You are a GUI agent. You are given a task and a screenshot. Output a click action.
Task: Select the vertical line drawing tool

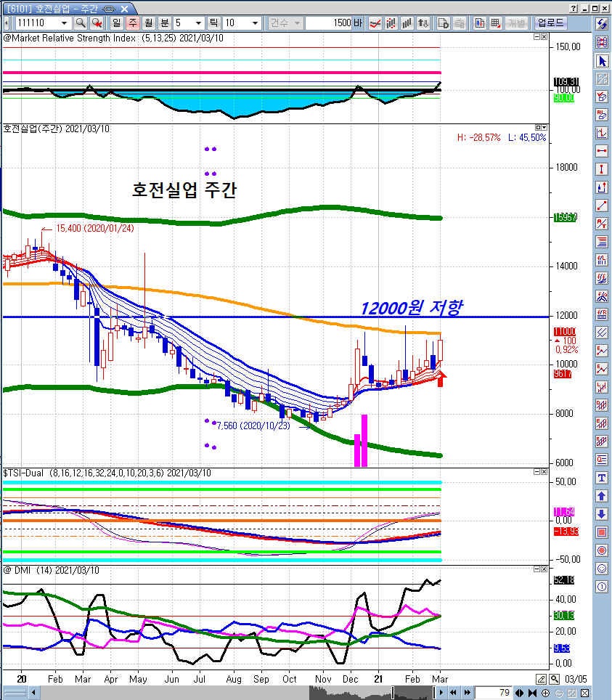[602, 169]
